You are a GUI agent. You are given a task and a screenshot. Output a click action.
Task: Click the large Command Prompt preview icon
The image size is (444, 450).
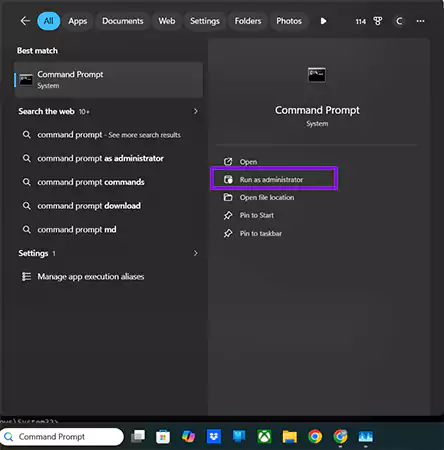(x=317, y=75)
